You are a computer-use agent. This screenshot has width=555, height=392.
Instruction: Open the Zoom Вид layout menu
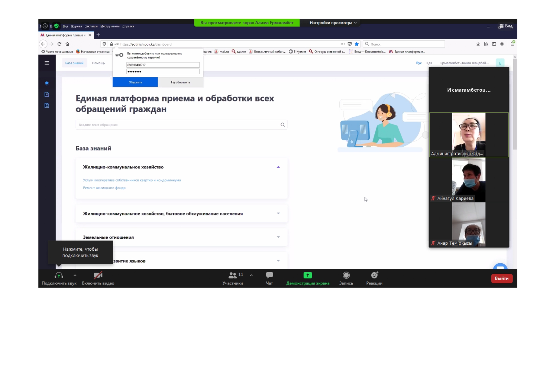tap(505, 26)
